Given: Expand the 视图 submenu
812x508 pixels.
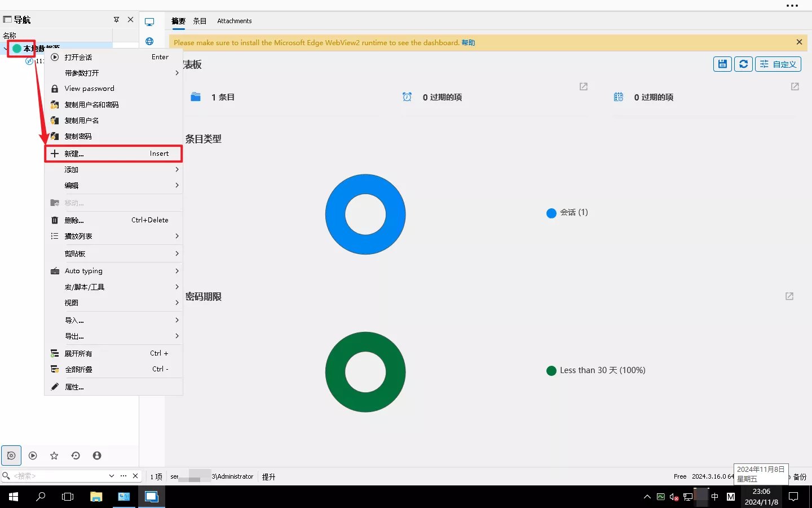Looking at the screenshot, I should pyautogui.click(x=113, y=303).
